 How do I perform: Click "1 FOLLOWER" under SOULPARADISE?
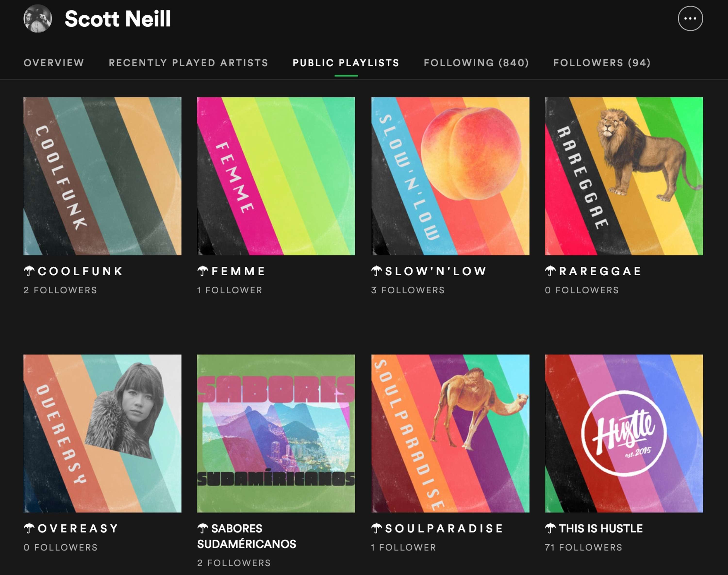click(403, 547)
